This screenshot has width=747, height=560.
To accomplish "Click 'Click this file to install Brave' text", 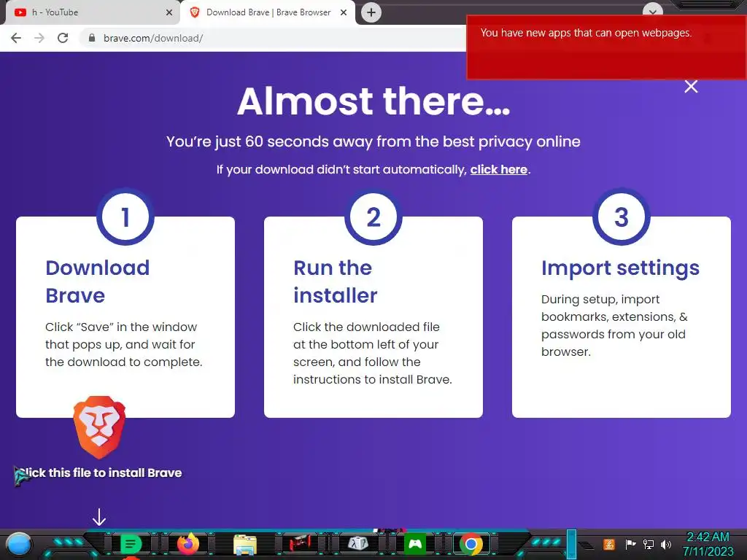I will [98, 472].
